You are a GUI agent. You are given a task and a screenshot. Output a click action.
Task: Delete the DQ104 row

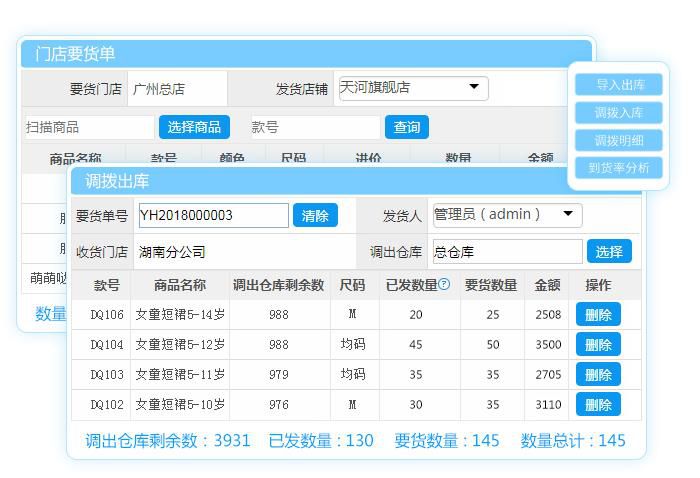(x=598, y=344)
